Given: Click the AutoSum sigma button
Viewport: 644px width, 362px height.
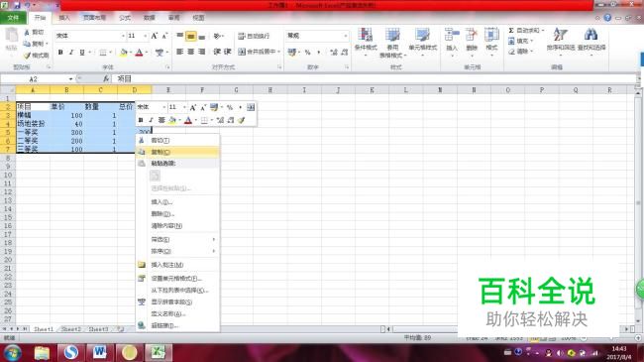Looking at the screenshot, I should pos(511,31).
